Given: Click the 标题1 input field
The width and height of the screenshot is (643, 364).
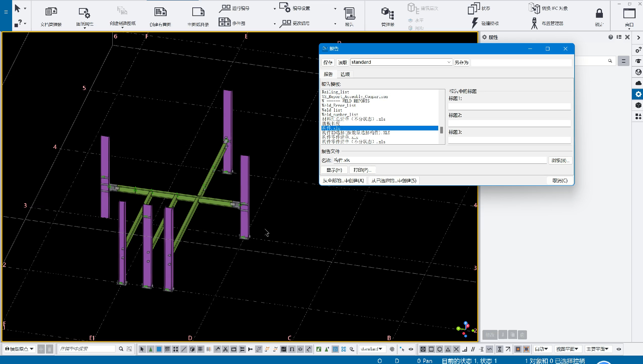Looking at the screenshot, I should point(509,107).
